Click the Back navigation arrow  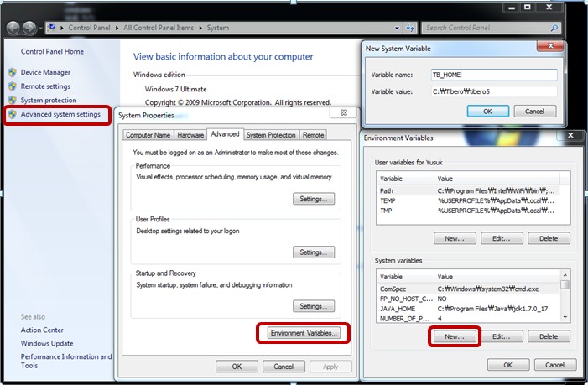point(13,28)
